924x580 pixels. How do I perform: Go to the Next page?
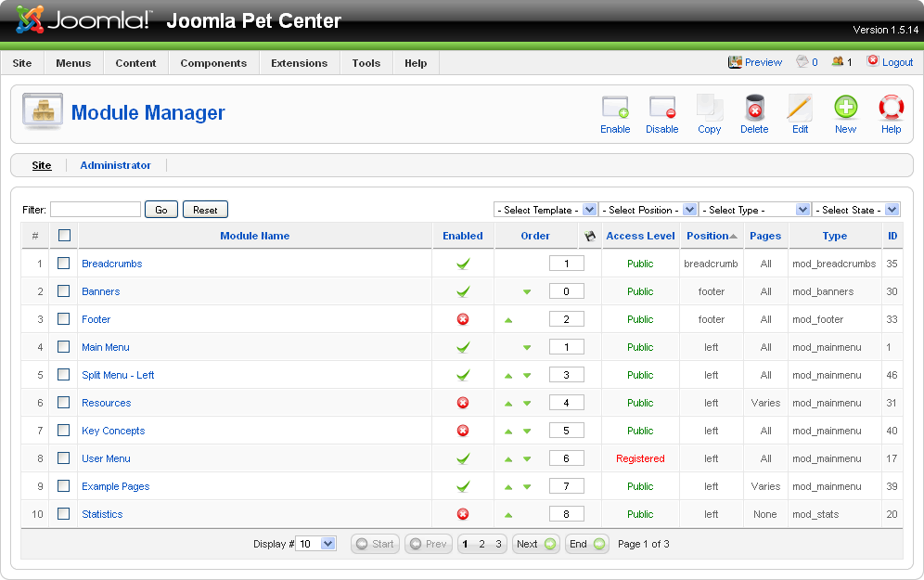tap(535, 544)
